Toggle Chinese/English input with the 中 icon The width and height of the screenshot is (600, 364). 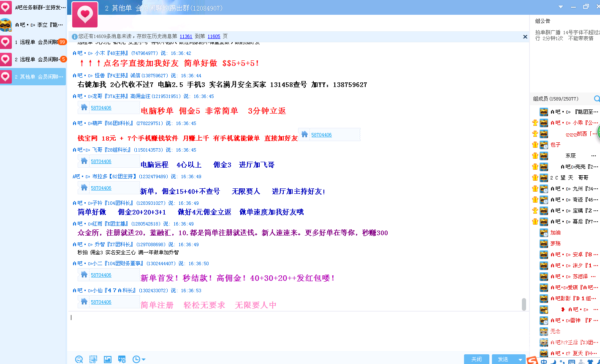[x=543, y=361]
